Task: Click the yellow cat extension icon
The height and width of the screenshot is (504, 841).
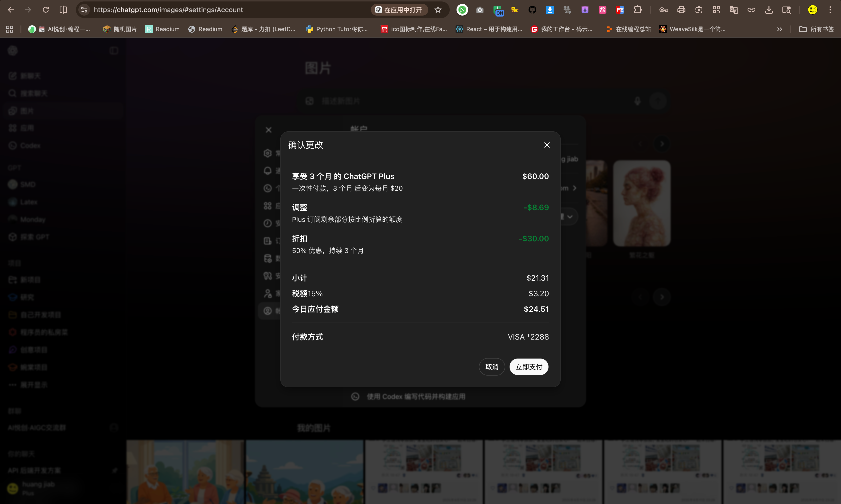Action: [x=515, y=10]
